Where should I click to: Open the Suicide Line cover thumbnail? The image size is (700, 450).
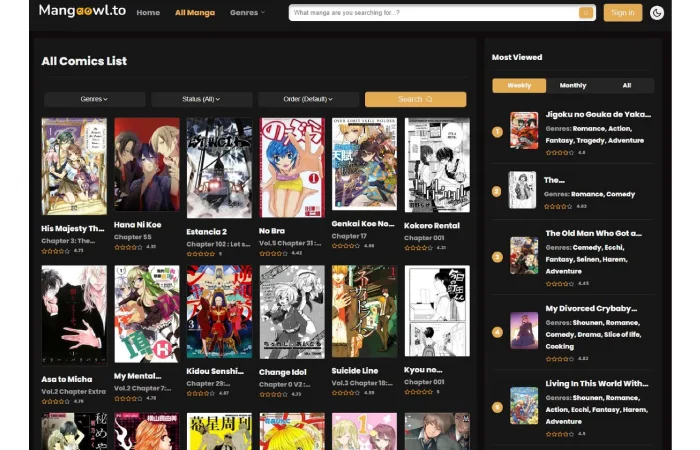point(364,311)
